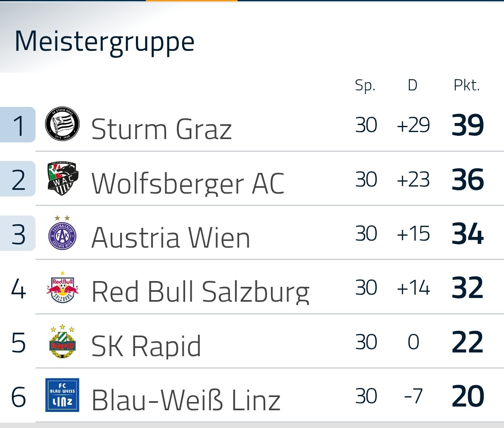Click Sturm Graz's 39 points value

[468, 125]
